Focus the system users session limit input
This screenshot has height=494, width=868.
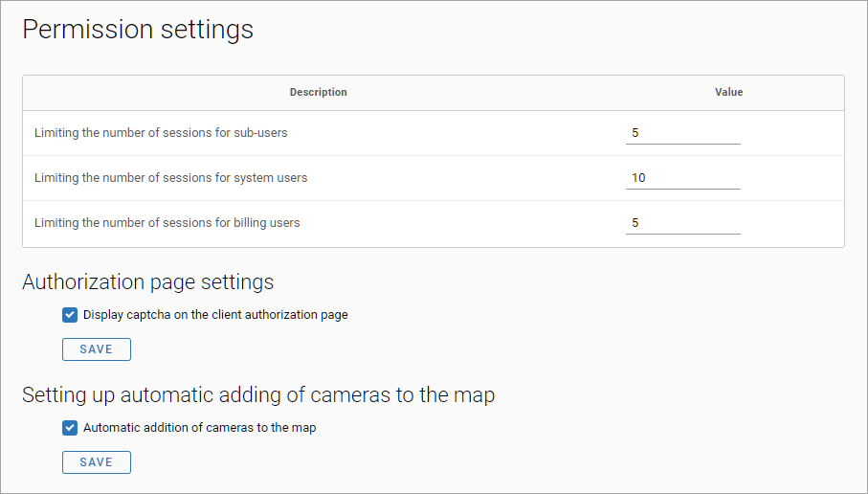(682, 178)
